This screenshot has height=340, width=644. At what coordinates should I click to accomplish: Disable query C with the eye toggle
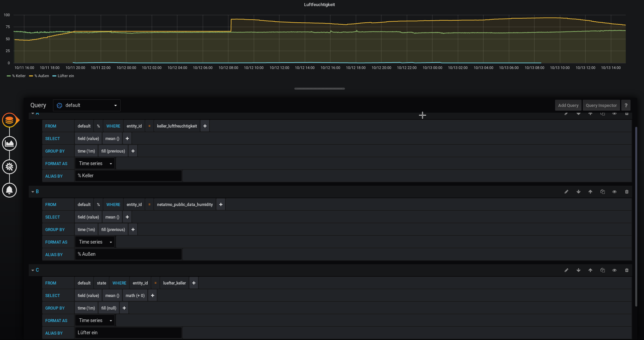pos(614,270)
